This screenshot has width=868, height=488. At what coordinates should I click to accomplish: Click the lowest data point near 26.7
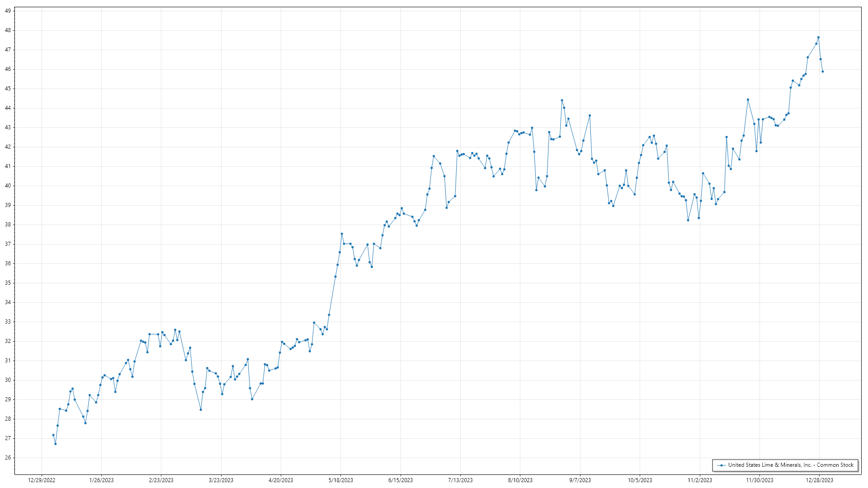pyautogui.click(x=56, y=444)
